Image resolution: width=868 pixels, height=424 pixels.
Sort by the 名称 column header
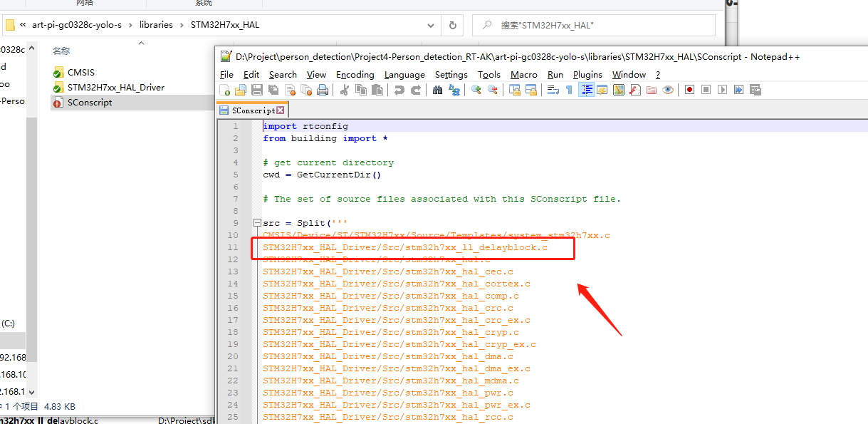tap(61, 51)
